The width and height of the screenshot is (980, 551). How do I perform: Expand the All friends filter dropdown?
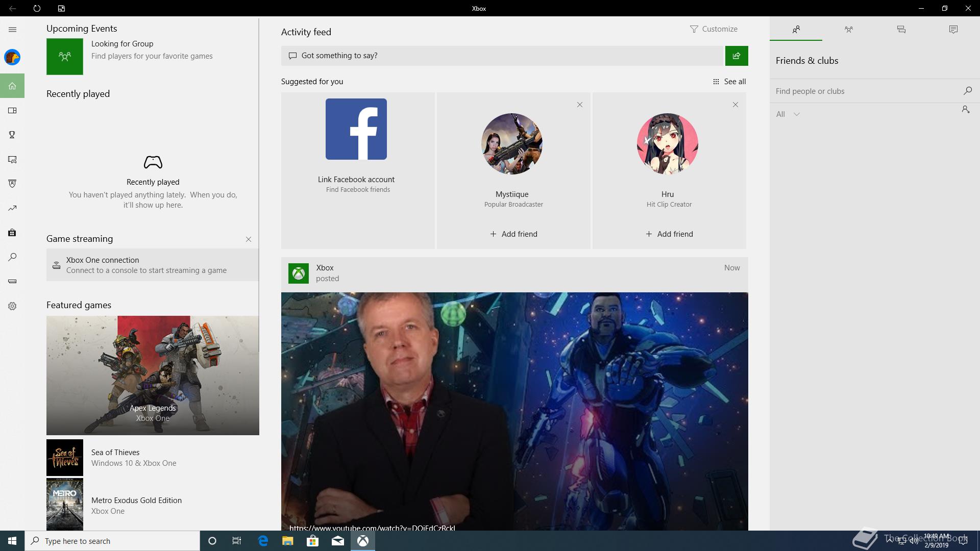click(788, 114)
